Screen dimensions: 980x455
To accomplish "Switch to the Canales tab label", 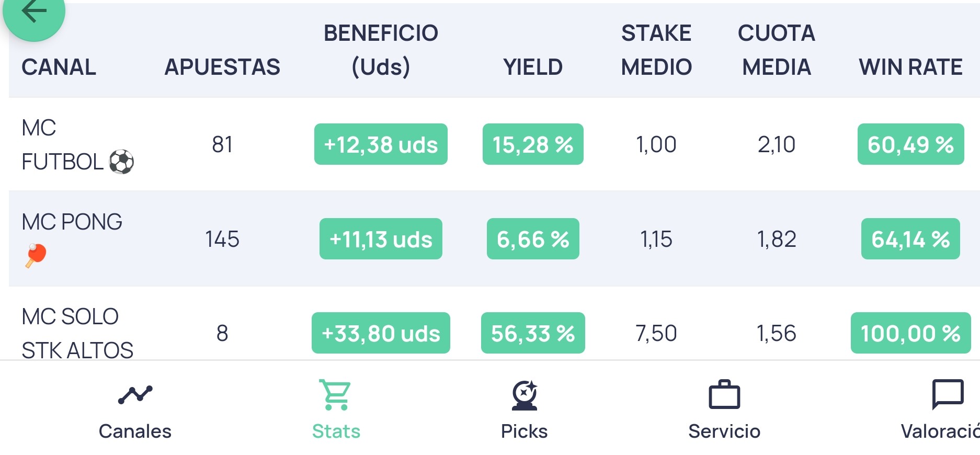I will (x=135, y=431).
